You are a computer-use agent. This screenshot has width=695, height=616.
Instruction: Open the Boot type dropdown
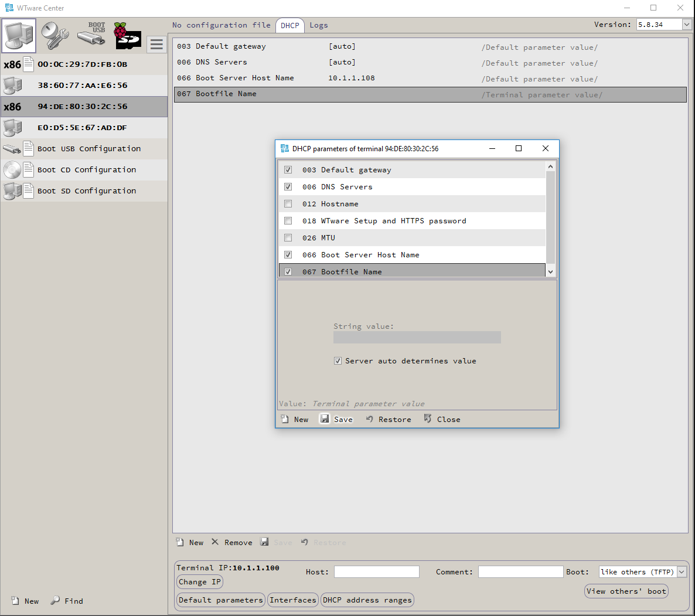682,572
